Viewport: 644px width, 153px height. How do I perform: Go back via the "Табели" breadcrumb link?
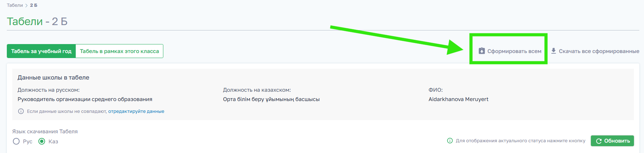(15, 5)
